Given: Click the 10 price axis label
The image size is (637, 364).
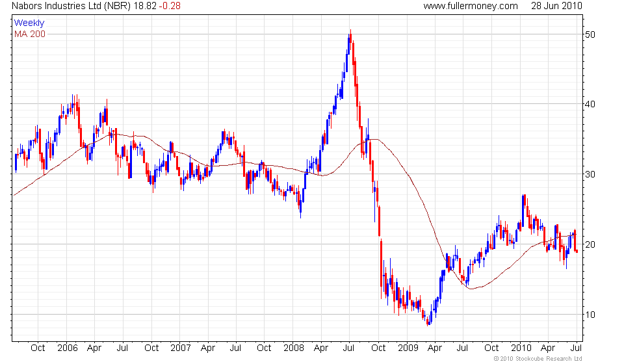Looking at the screenshot, I should (x=590, y=315).
